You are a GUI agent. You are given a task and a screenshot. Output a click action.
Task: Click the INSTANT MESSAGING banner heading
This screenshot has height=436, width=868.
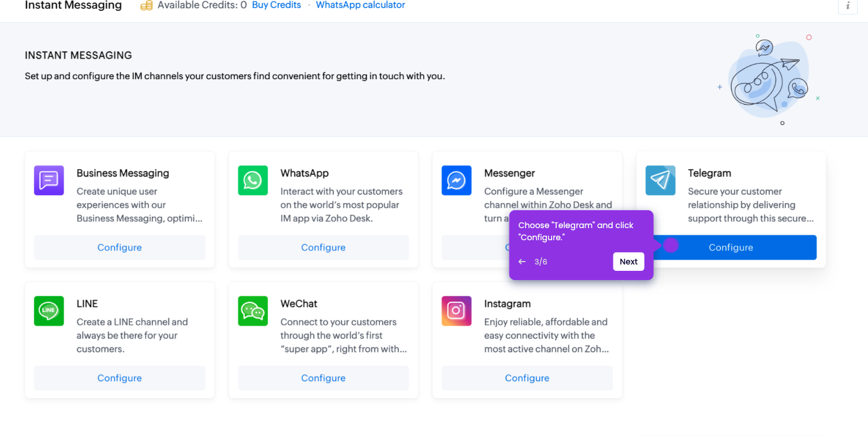pos(79,55)
